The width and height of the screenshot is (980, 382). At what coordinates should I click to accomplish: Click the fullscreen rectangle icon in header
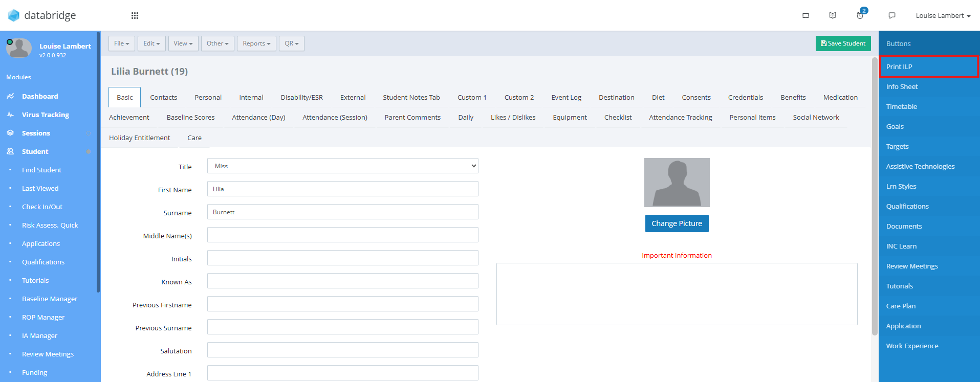(805, 15)
